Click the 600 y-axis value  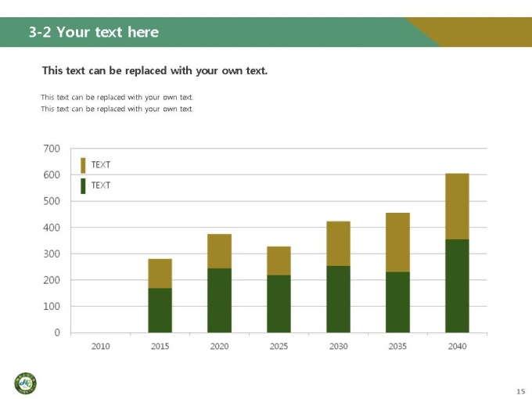click(52, 175)
